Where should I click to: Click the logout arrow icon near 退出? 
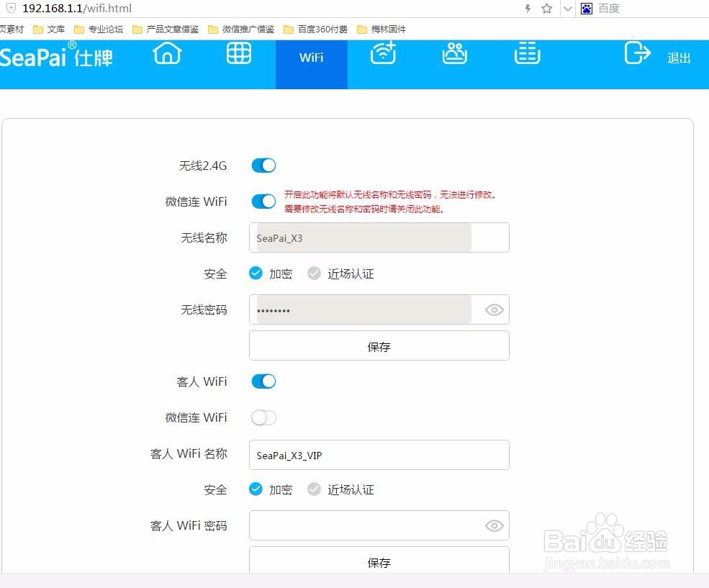point(637,55)
